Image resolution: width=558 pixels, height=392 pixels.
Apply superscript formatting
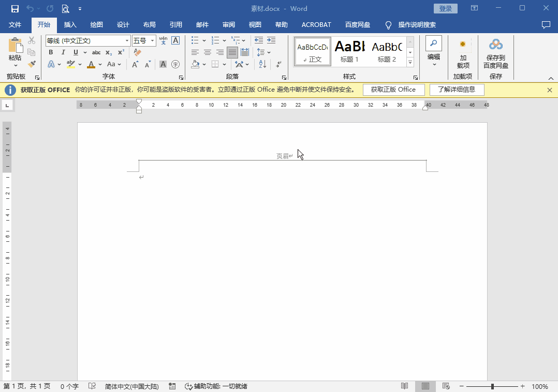(x=121, y=51)
